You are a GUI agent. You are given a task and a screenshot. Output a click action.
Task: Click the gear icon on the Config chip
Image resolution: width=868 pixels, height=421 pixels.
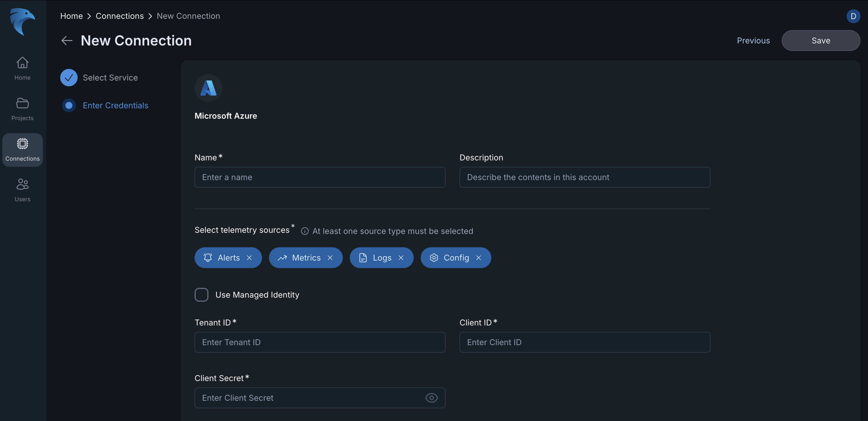click(x=434, y=257)
